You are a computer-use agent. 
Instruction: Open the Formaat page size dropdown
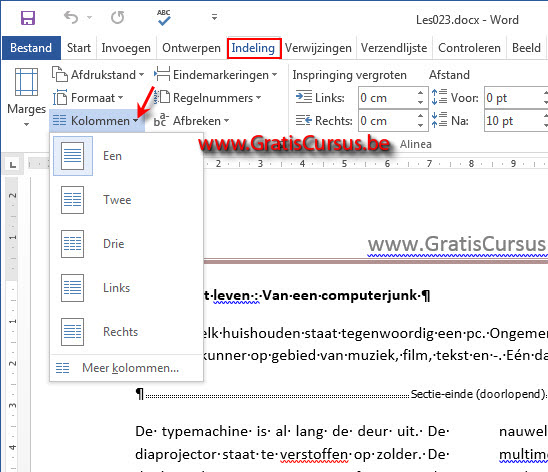(88, 98)
